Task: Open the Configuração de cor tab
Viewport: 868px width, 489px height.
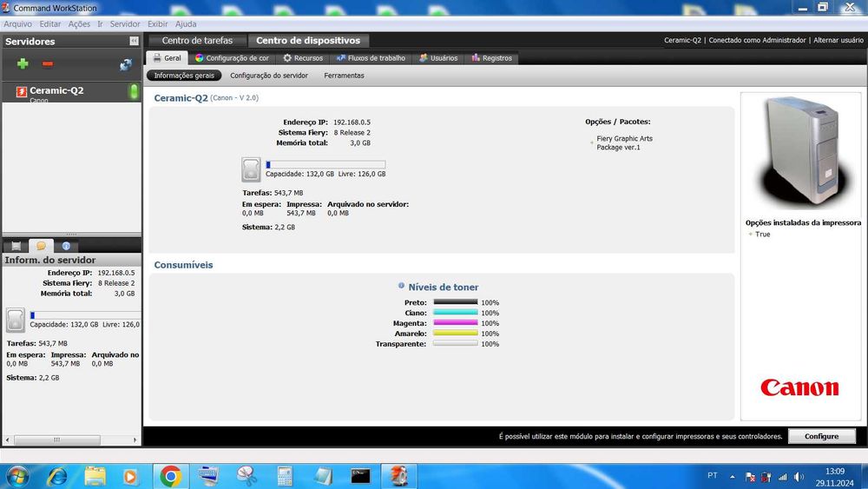Action: pos(232,57)
